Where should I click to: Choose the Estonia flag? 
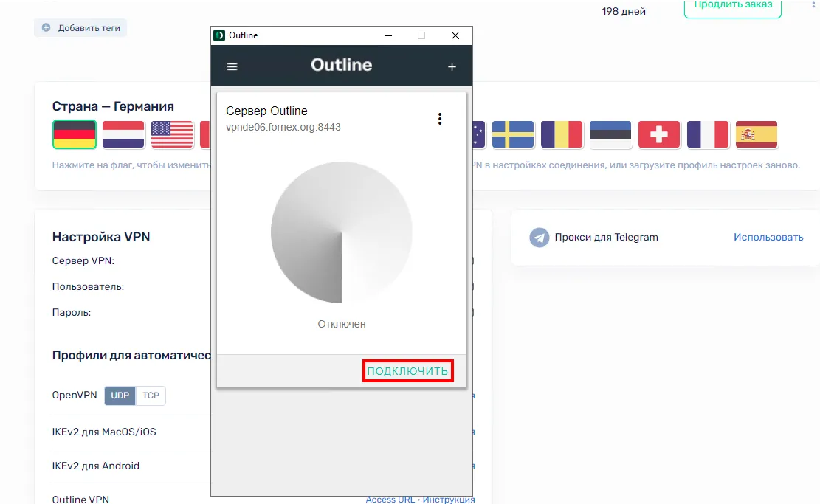click(610, 134)
